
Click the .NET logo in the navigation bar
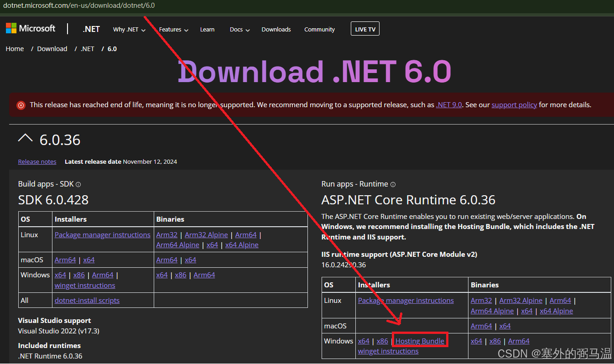click(x=91, y=29)
